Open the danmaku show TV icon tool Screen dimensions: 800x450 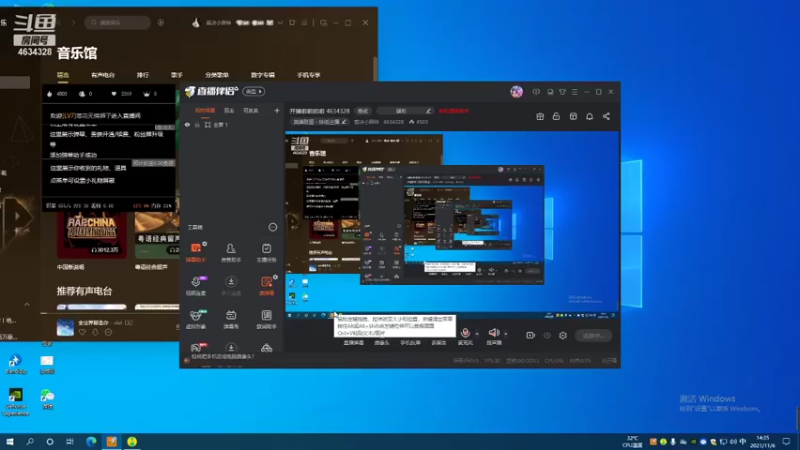click(x=231, y=319)
